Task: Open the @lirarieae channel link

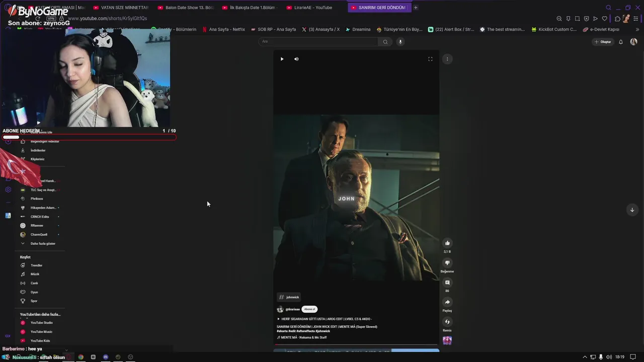Action: point(293,309)
